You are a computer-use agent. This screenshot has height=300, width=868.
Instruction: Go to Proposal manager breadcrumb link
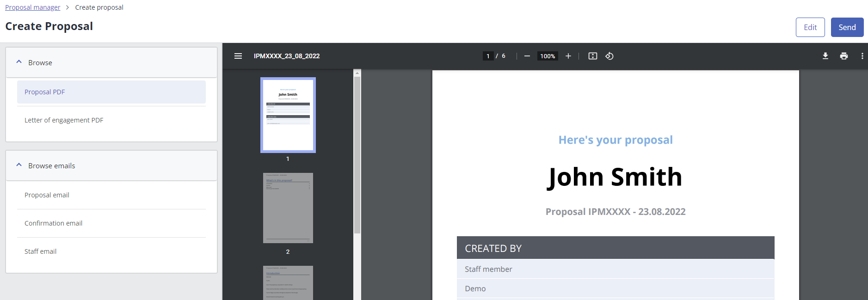pos(32,7)
